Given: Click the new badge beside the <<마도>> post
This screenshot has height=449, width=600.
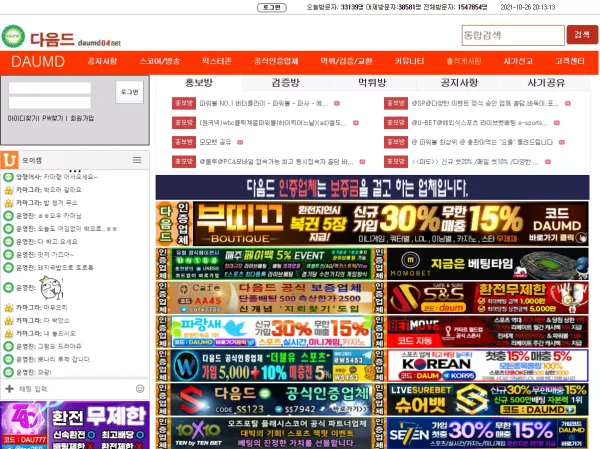Looking at the screenshot, I should point(548,162).
